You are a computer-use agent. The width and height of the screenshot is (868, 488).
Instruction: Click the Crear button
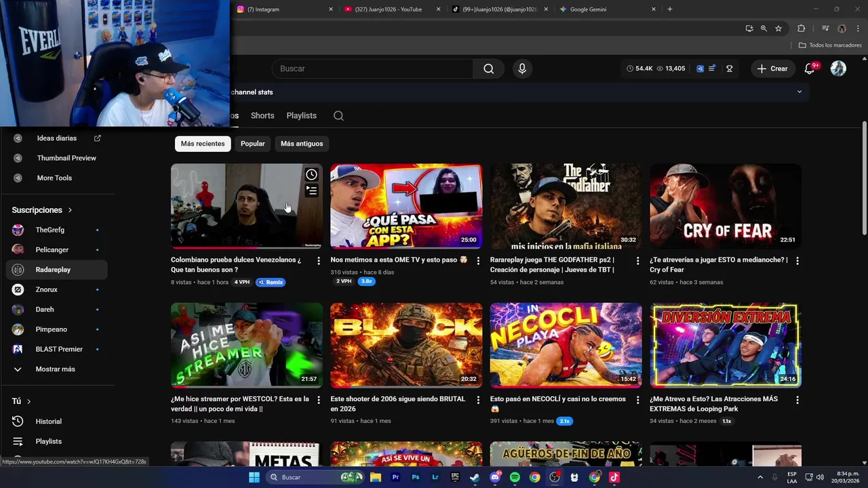pos(772,68)
